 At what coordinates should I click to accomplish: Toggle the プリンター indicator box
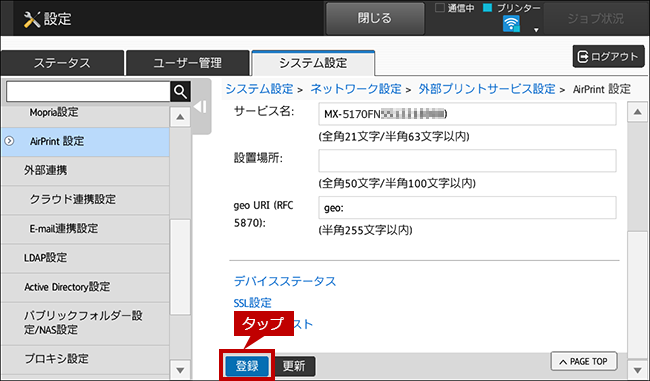488,7
